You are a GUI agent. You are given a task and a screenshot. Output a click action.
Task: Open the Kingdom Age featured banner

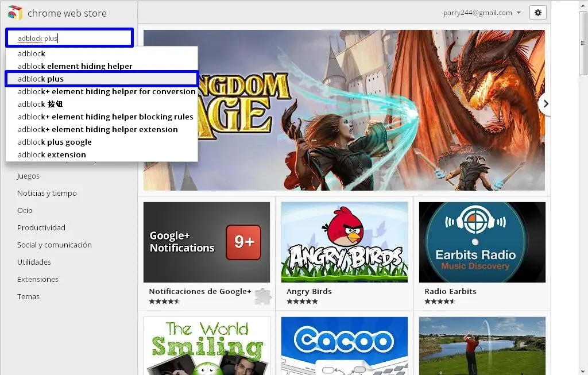click(x=344, y=110)
